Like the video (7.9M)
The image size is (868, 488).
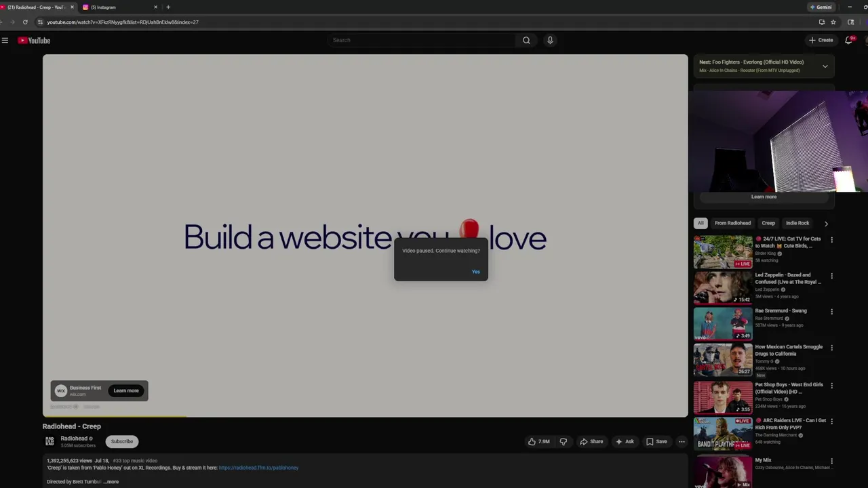pos(539,441)
